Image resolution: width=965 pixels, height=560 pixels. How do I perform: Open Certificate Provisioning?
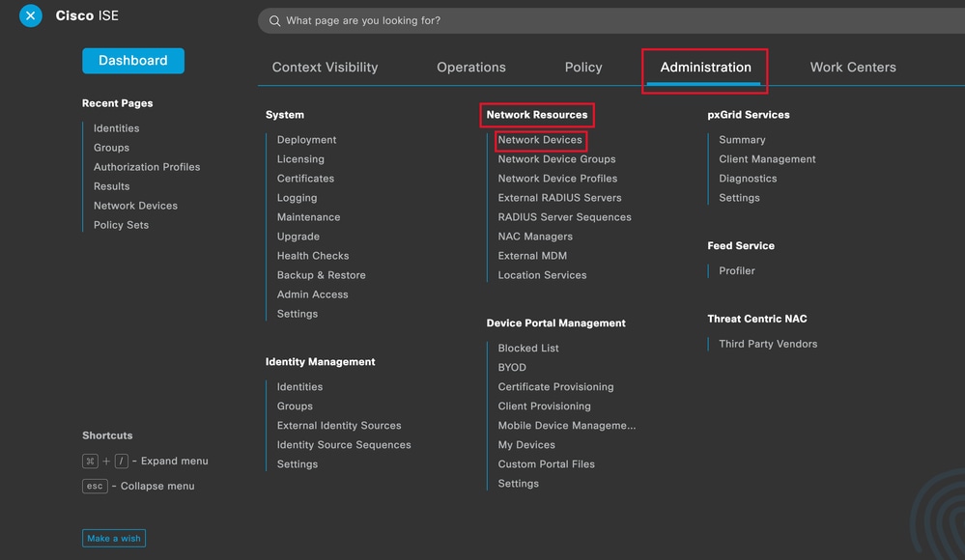click(x=555, y=386)
